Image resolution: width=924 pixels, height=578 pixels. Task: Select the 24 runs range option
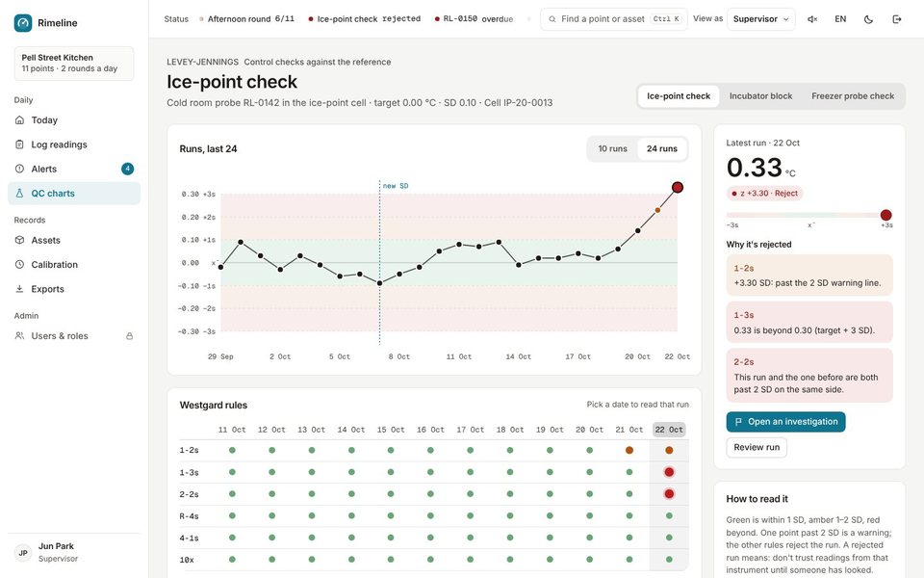coord(662,148)
